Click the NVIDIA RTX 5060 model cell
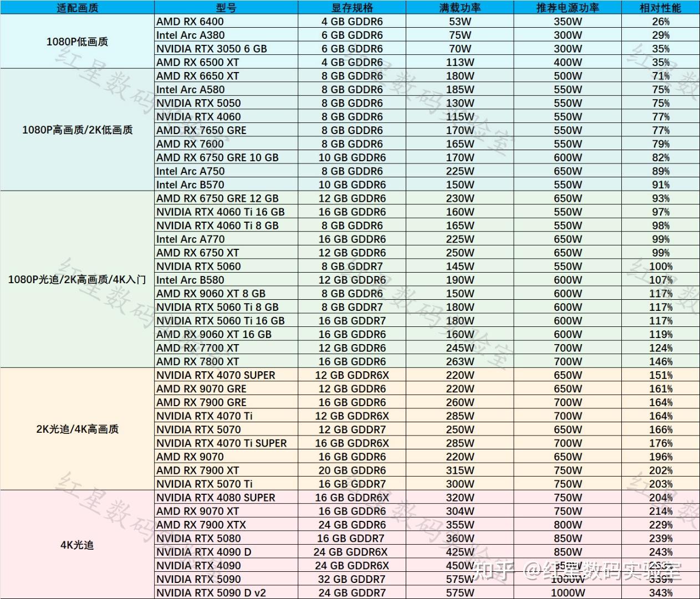The height and width of the screenshot is (599, 700). [226, 267]
